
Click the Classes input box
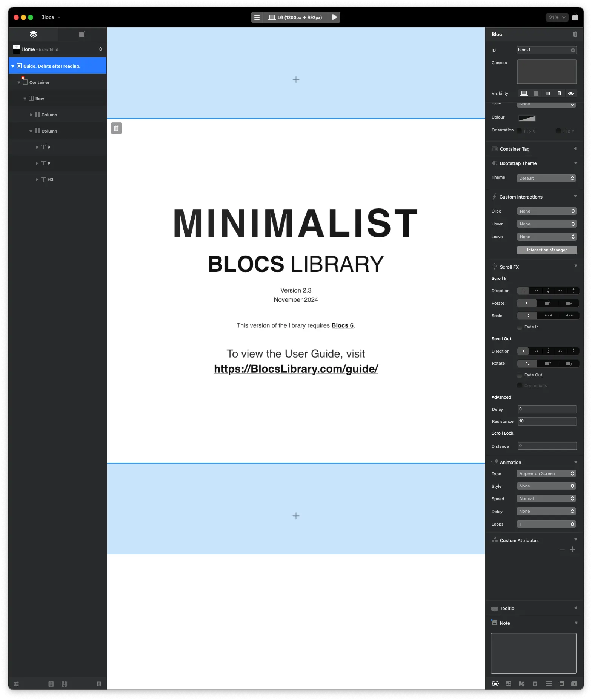coord(546,72)
